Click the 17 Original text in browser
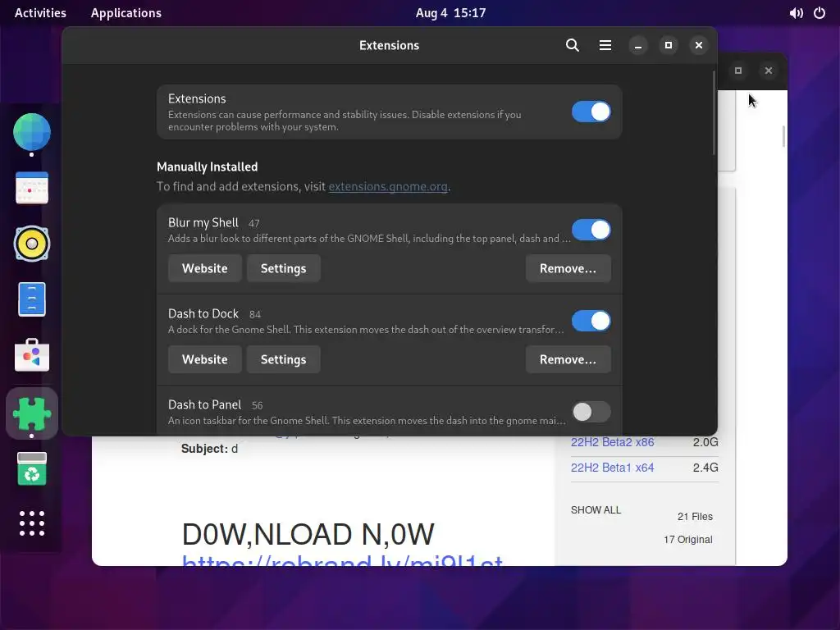 pos(688,540)
